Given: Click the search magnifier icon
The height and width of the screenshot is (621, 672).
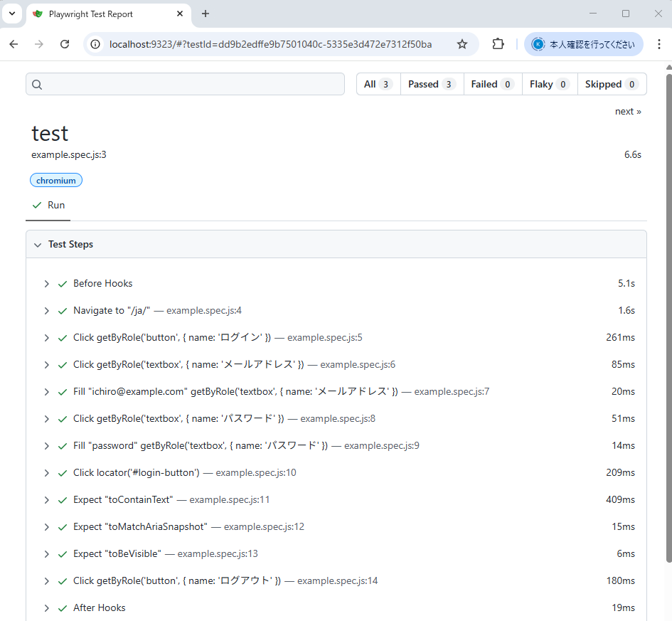Looking at the screenshot, I should pos(37,85).
